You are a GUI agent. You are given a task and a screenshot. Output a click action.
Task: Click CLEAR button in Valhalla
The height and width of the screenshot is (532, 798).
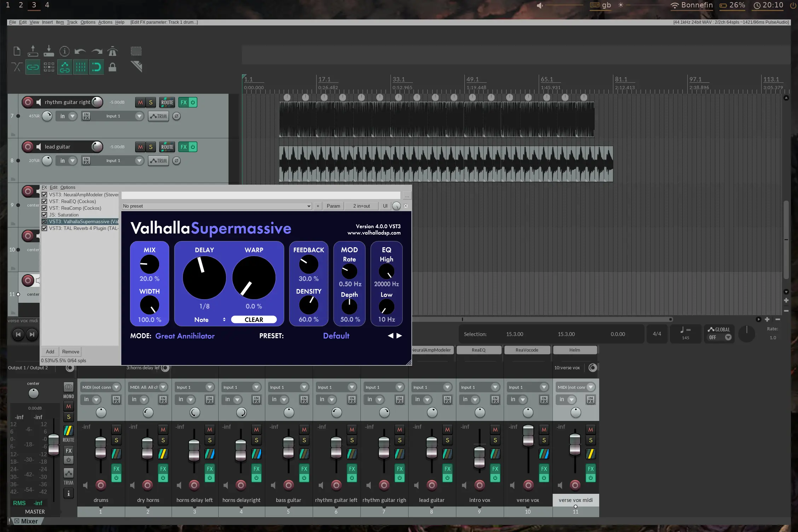[x=254, y=320]
